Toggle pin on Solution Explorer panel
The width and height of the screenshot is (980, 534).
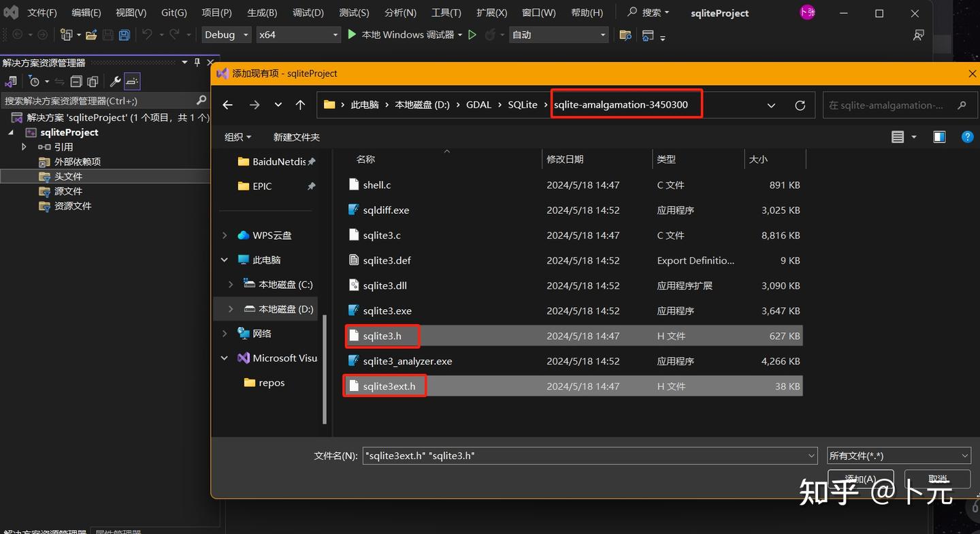tap(197, 63)
